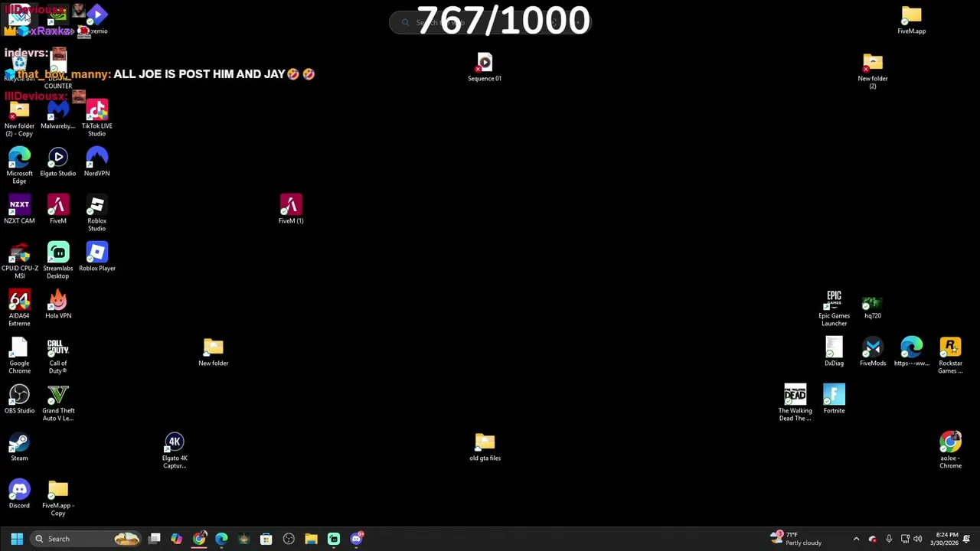Open the volume speaker tray icon
Image resolution: width=980 pixels, height=551 pixels.
click(917, 539)
